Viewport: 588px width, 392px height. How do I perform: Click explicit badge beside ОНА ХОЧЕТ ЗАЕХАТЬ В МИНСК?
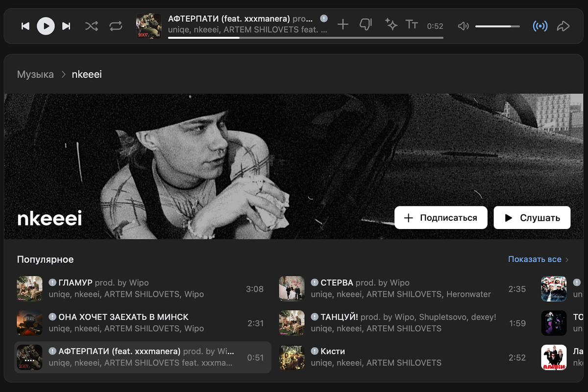(52, 317)
